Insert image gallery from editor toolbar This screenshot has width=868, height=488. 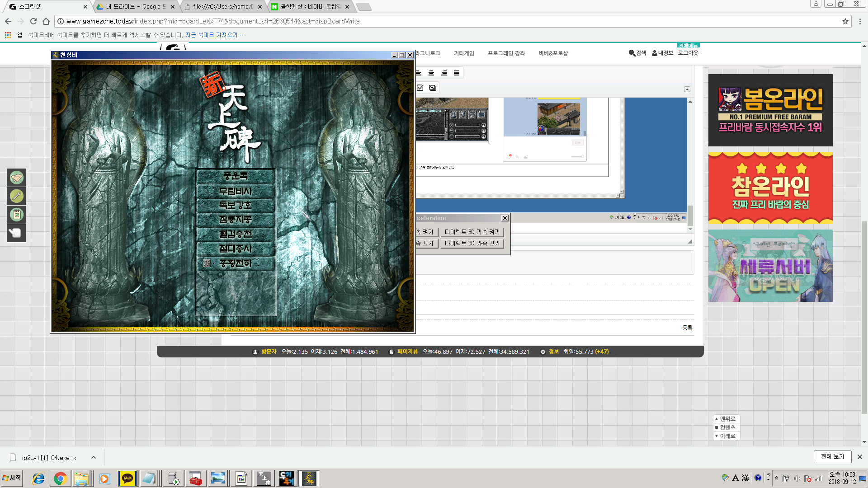[x=433, y=88]
